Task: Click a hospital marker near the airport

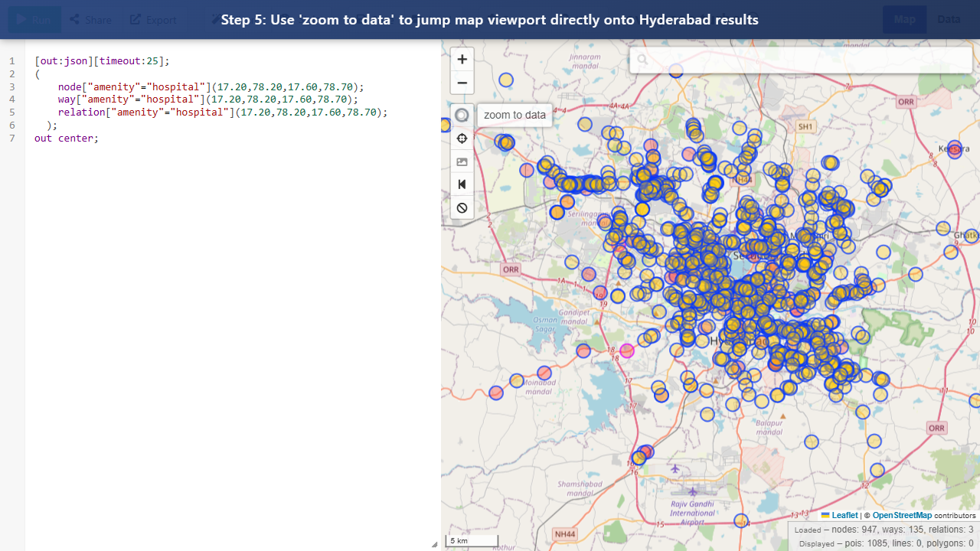Action: pyautogui.click(x=741, y=520)
